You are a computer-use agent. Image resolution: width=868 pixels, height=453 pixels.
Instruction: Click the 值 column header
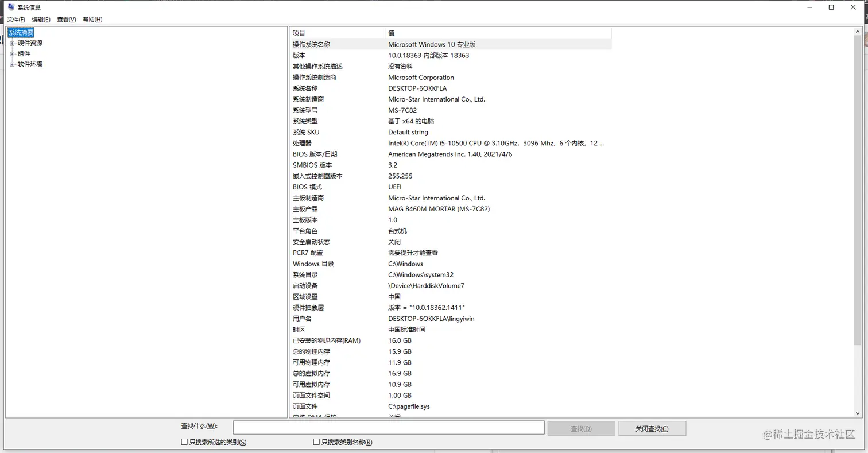(x=498, y=33)
